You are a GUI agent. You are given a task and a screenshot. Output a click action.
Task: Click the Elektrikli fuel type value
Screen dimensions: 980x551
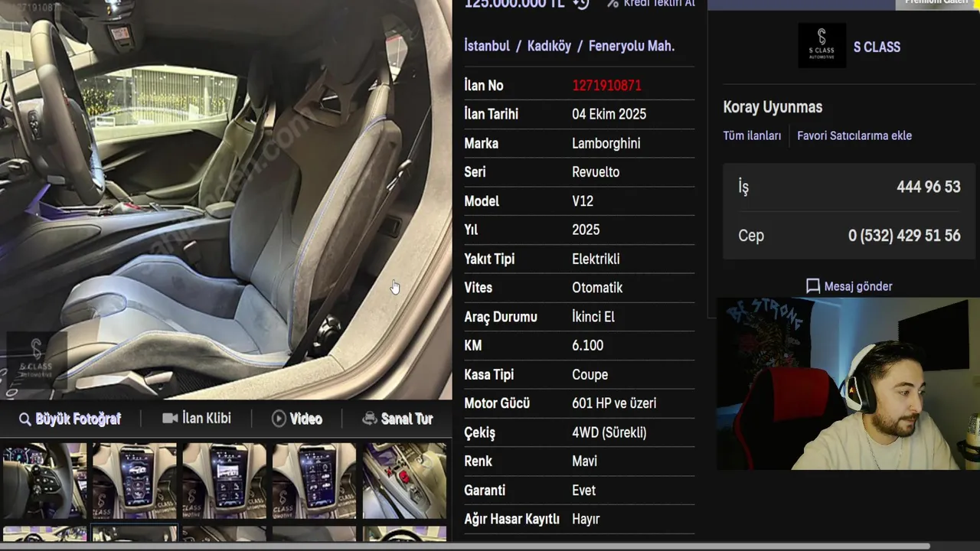tap(596, 259)
